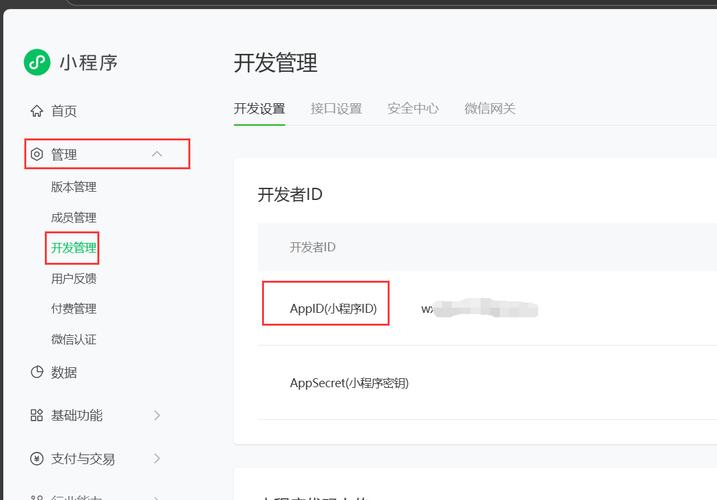Switch to the 微信网关 tab
The height and width of the screenshot is (500, 717).
[490, 108]
